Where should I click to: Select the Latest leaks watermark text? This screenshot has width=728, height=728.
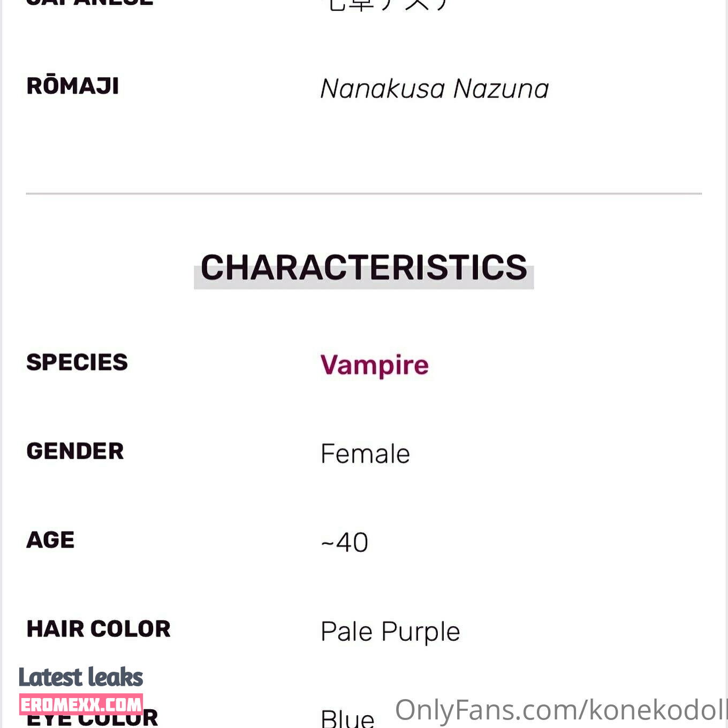(81, 677)
